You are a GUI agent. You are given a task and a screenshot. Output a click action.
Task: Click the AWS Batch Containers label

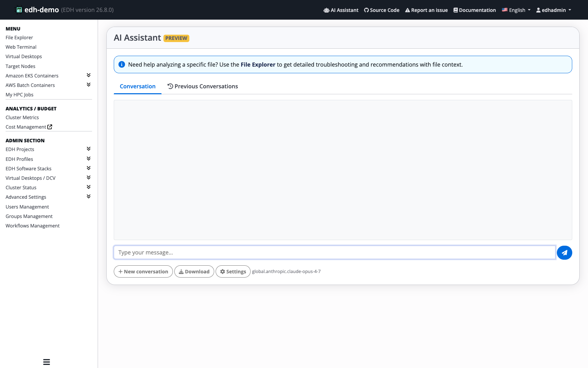pos(30,85)
